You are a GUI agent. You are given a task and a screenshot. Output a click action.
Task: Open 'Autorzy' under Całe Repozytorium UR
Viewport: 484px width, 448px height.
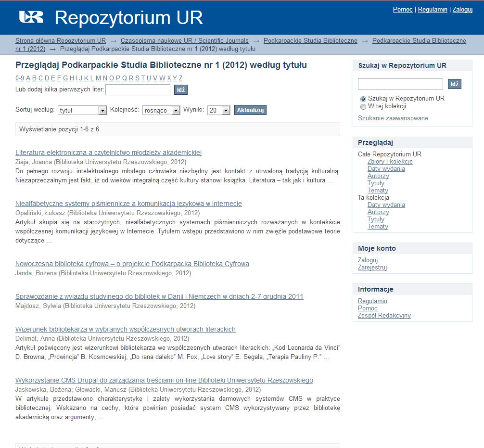pos(378,176)
